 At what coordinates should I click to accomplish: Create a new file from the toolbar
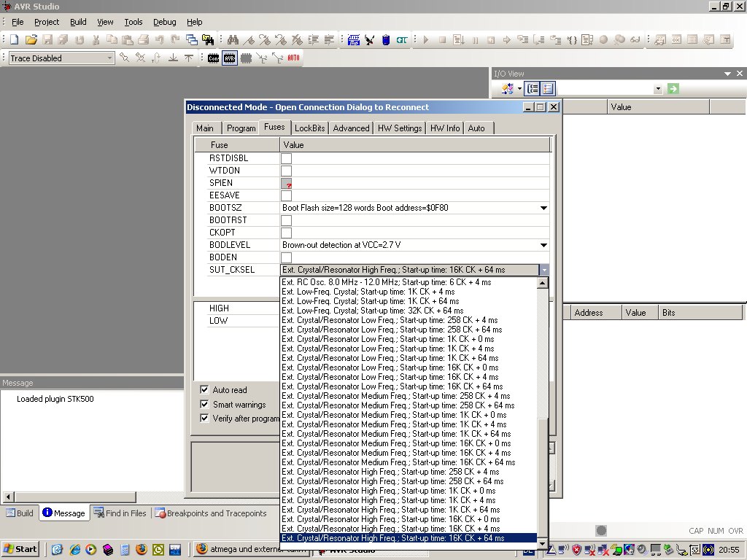[14, 40]
